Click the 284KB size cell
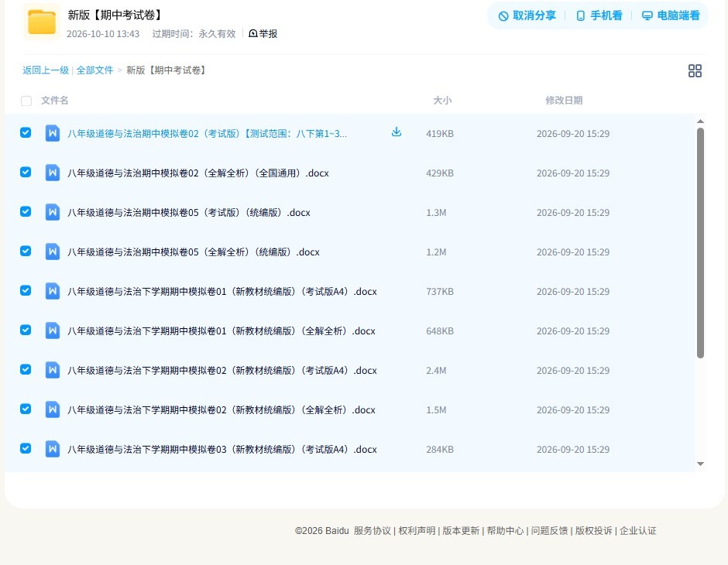The image size is (728, 565). [440, 449]
